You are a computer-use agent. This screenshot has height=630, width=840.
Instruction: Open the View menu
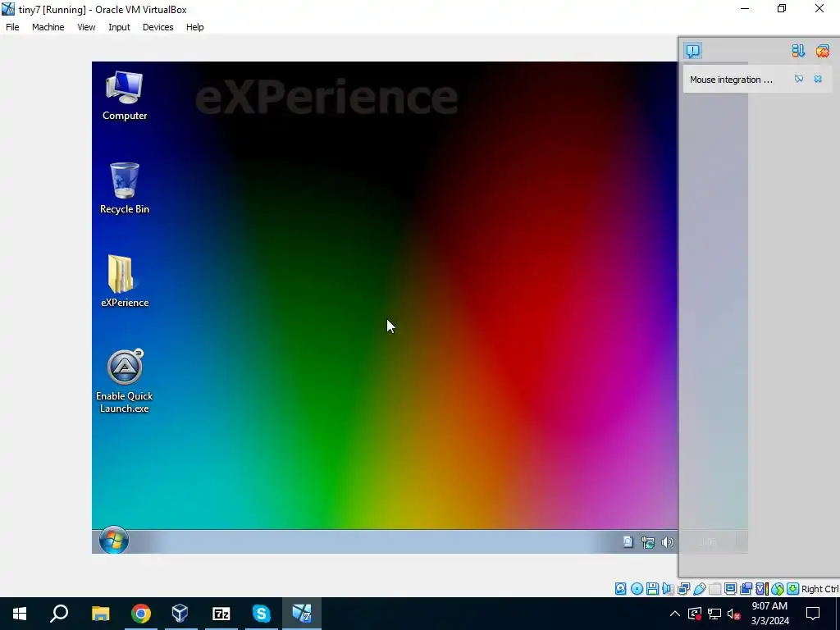coord(86,27)
